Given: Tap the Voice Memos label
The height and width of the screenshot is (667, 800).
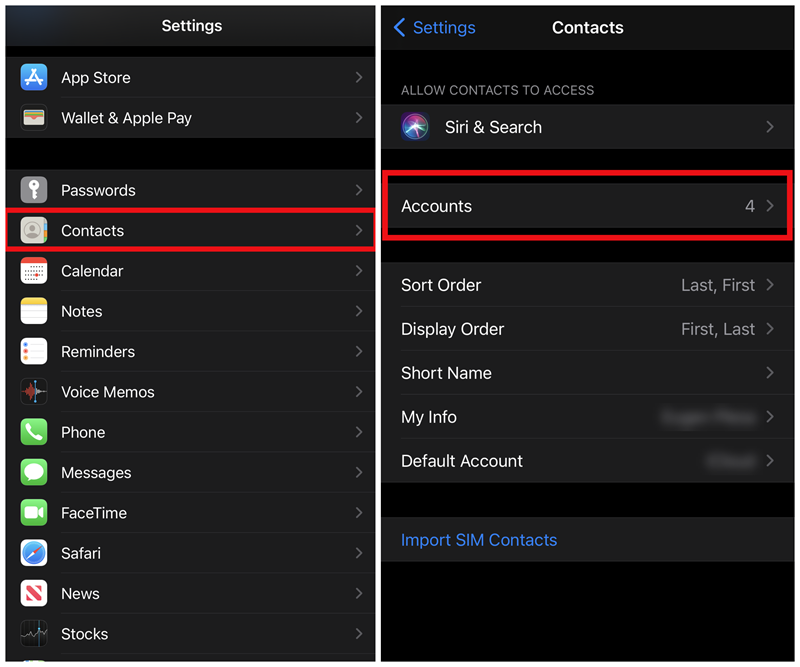Looking at the screenshot, I should tap(108, 392).
